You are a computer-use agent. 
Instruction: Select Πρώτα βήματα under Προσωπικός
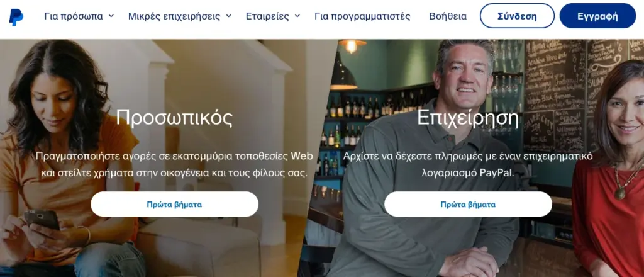tap(175, 204)
